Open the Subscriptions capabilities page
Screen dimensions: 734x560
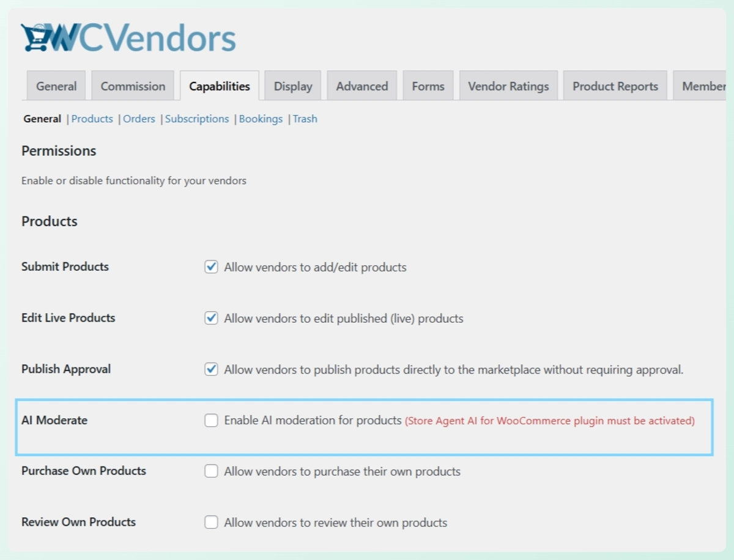pos(197,119)
